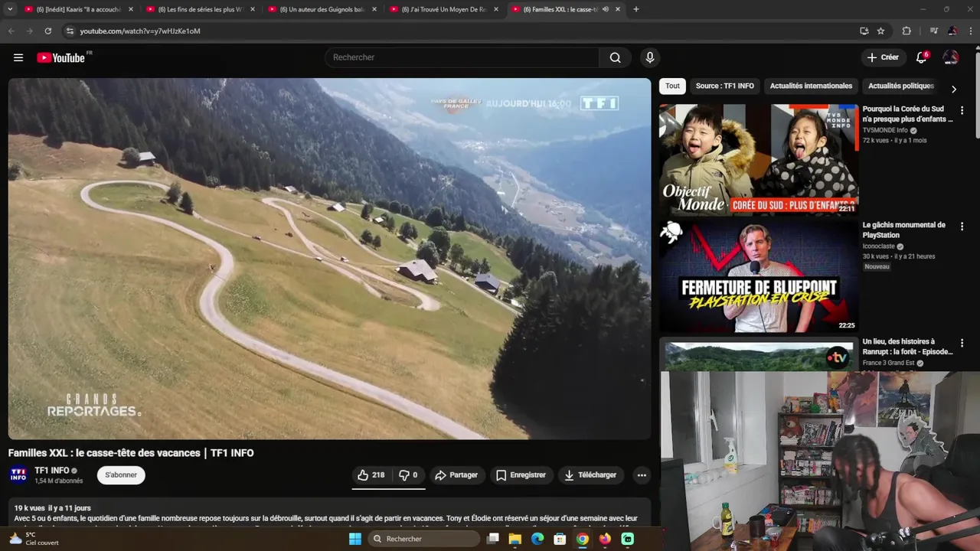This screenshot has height=551, width=980.
Task: Open the tab search dropdown arrow
Action: [x=10, y=9]
